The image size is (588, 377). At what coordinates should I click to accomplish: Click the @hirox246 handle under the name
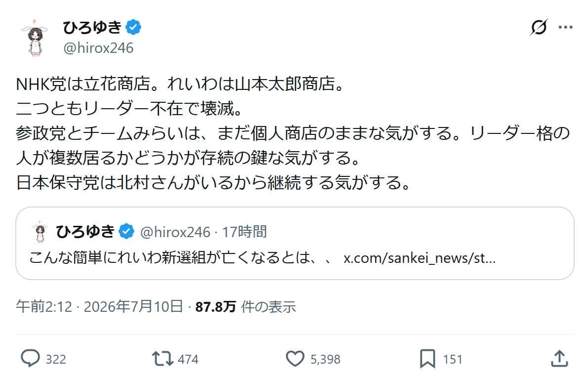(98, 48)
